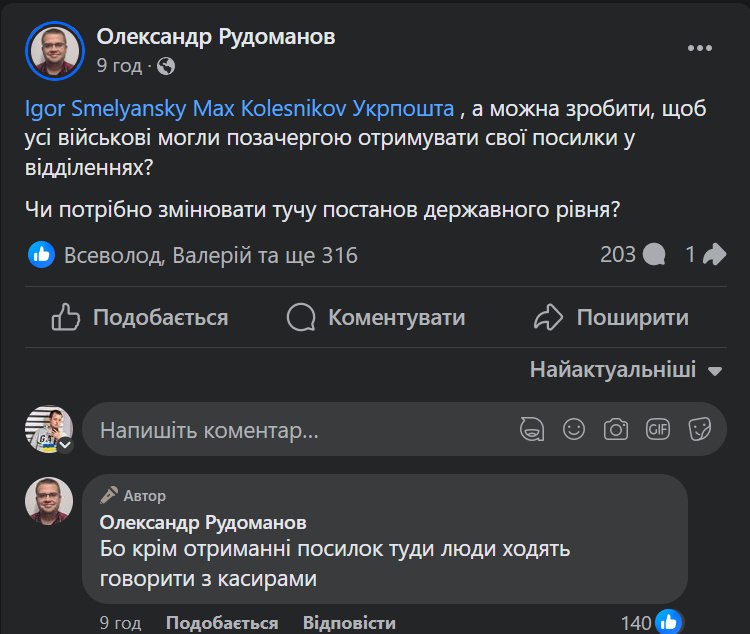Switch commenting profile via avatar chevron
This screenshot has height=634, width=750.
pos(65,444)
